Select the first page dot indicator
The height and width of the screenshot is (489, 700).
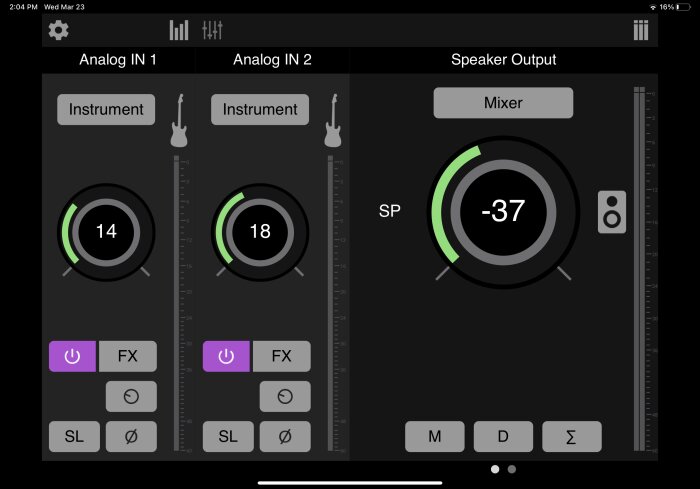point(495,469)
